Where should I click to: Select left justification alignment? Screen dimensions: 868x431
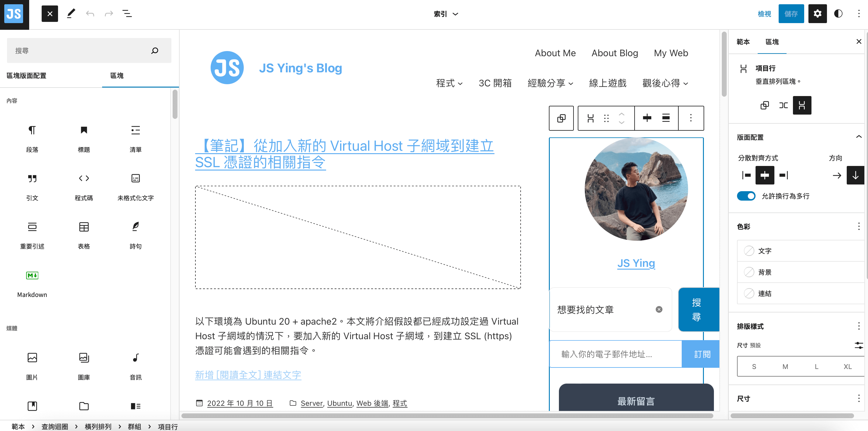[x=746, y=175]
